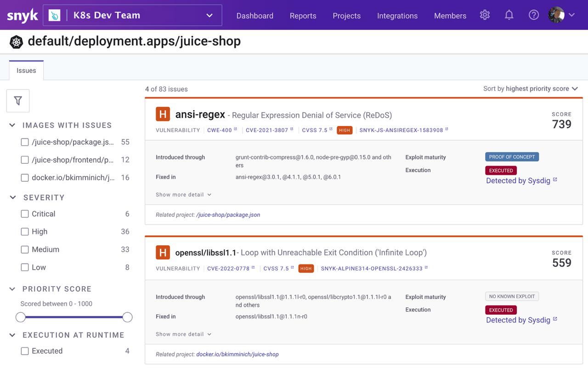
Task: Click the external link icon beside SNYK-ALPINE314-OPENSSL-2426333
Action: [426, 267]
